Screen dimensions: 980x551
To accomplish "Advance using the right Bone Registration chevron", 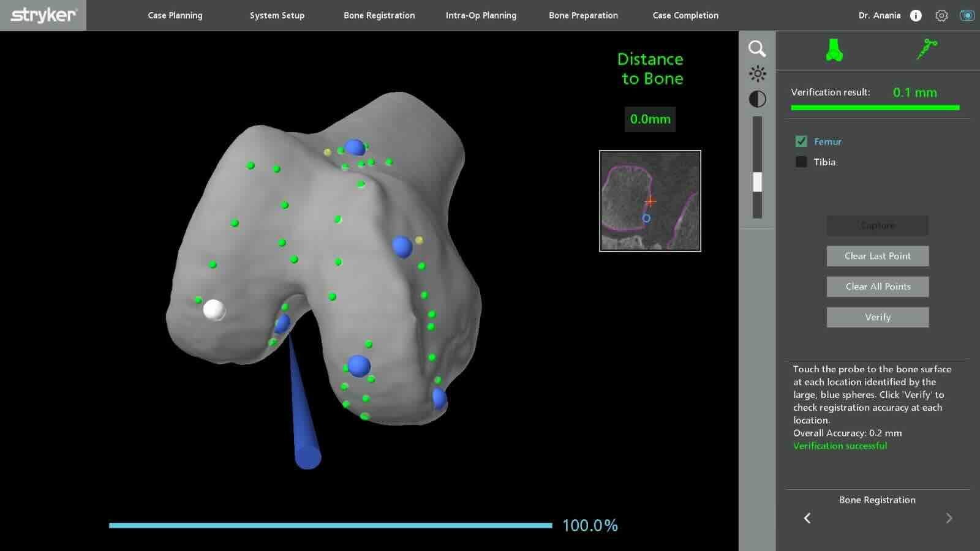I will point(949,518).
